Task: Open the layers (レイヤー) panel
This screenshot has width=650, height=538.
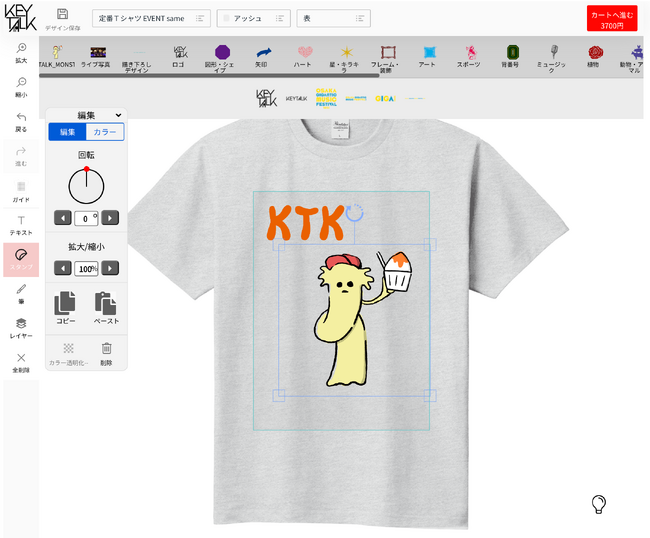Action: point(21,328)
